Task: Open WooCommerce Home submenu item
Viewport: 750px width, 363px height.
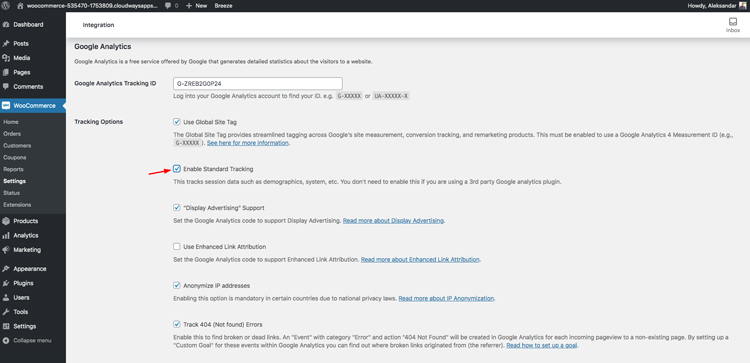Action: pyautogui.click(x=11, y=122)
